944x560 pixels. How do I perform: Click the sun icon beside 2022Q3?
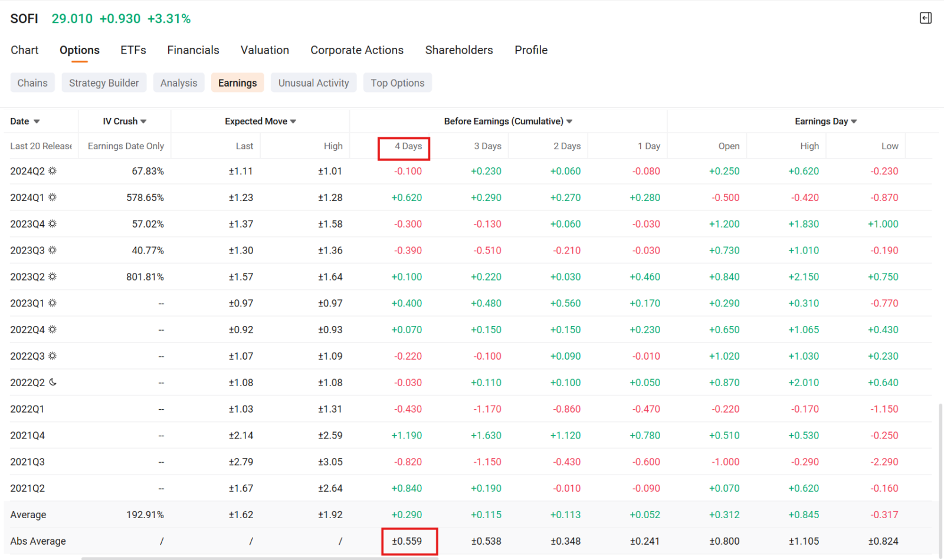53,356
